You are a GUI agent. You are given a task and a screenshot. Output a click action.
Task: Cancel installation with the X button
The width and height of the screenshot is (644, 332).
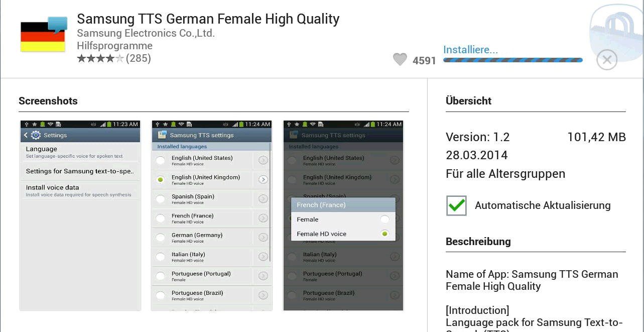click(x=606, y=60)
